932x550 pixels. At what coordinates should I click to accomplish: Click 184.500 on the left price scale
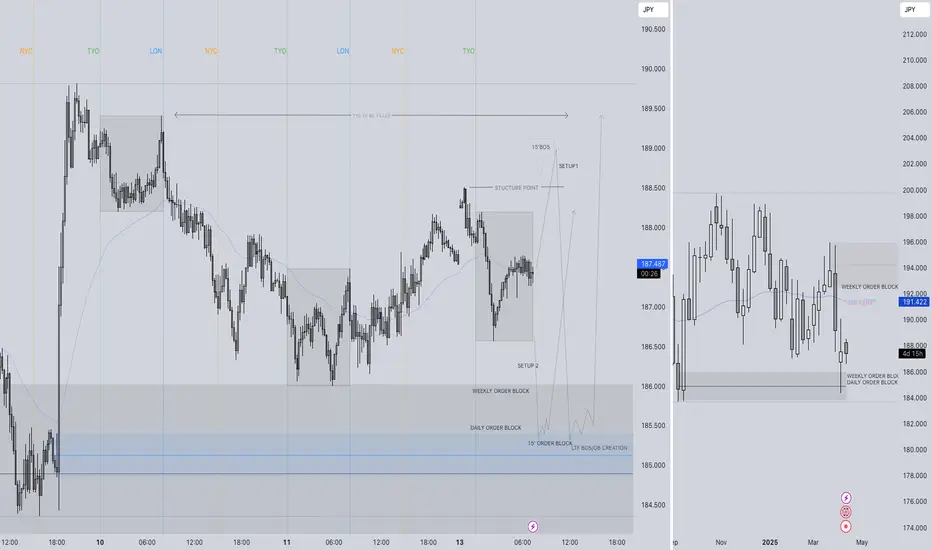[653, 505]
